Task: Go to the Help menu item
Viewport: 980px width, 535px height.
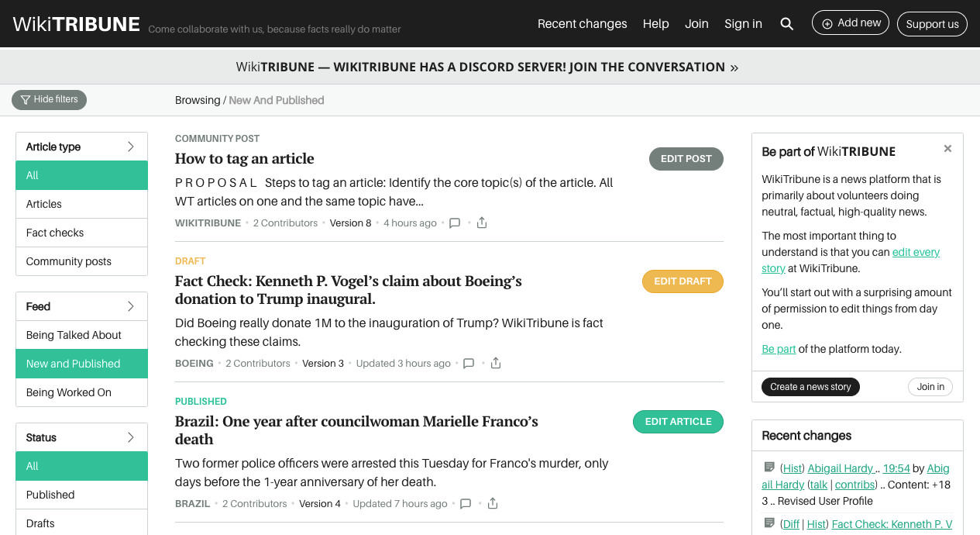Action: (655, 24)
